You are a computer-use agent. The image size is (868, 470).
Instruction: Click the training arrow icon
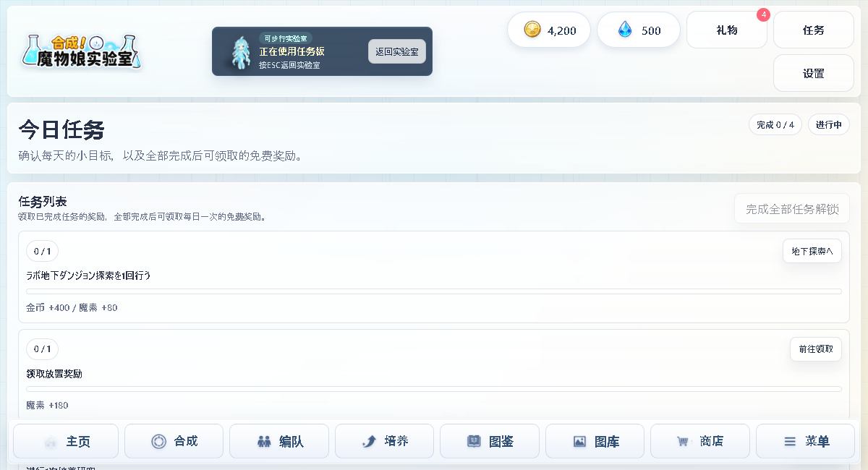[x=369, y=441]
